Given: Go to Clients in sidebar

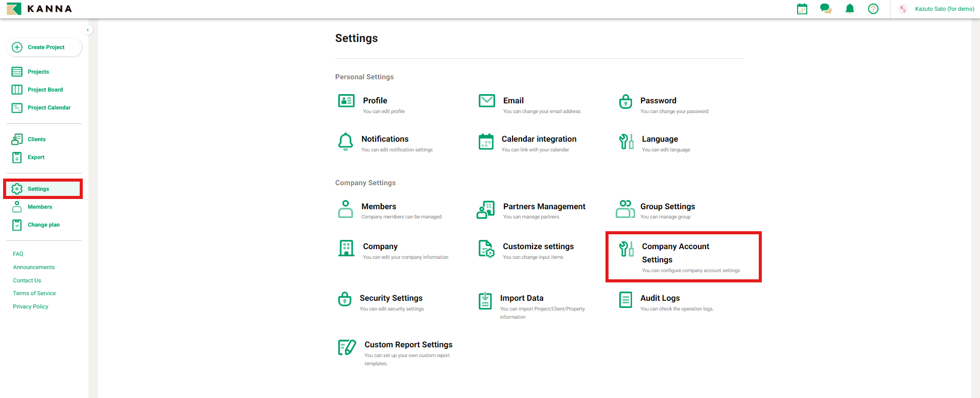Looking at the screenshot, I should click(36, 139).
